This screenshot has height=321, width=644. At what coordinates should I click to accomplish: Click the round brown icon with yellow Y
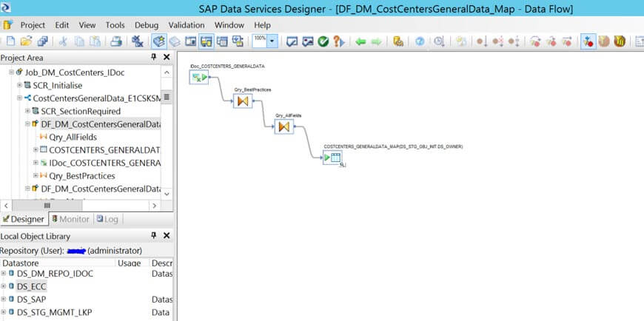click(x=620, y=41)
